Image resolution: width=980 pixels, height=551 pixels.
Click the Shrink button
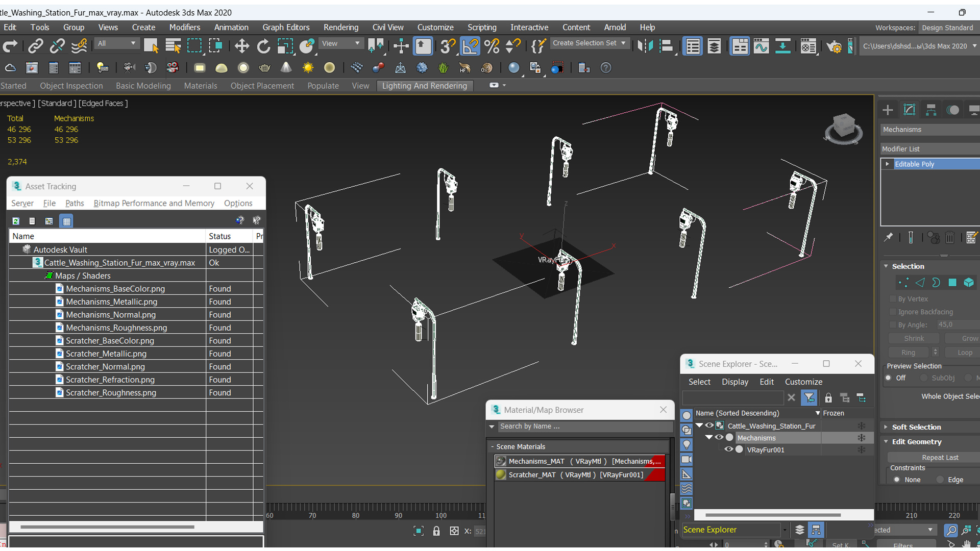914,338
